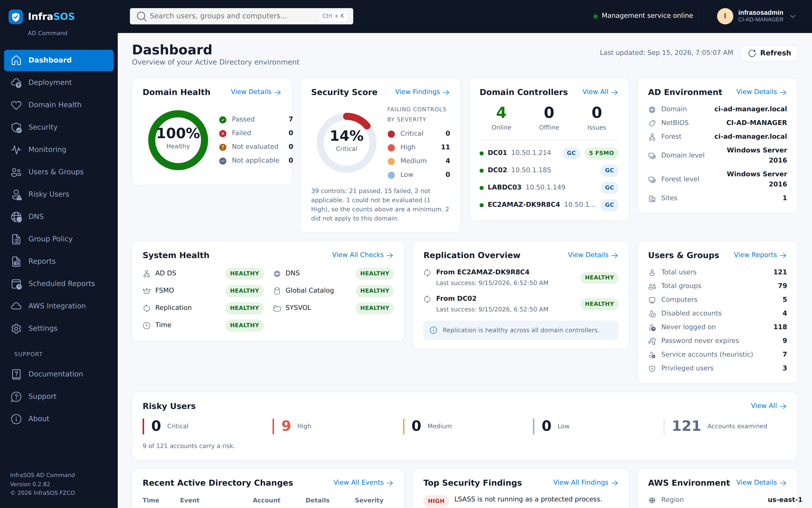Viewport: 812px width, 508px height.
Task: Open Risky Users View All link
Action: tap(768, 406)
